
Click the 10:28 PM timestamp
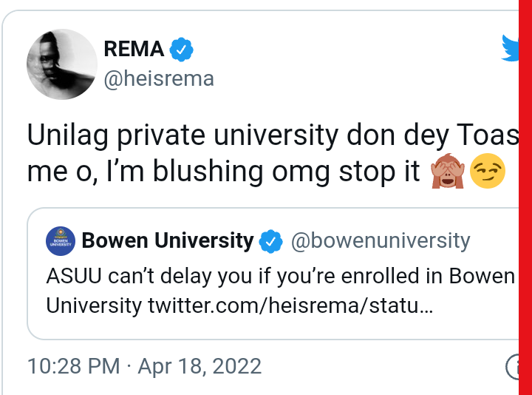pyautogui.click(x=73, y=366)
